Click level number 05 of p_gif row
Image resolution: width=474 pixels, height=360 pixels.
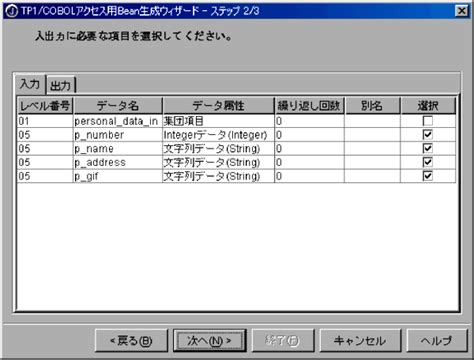[45, 176]
